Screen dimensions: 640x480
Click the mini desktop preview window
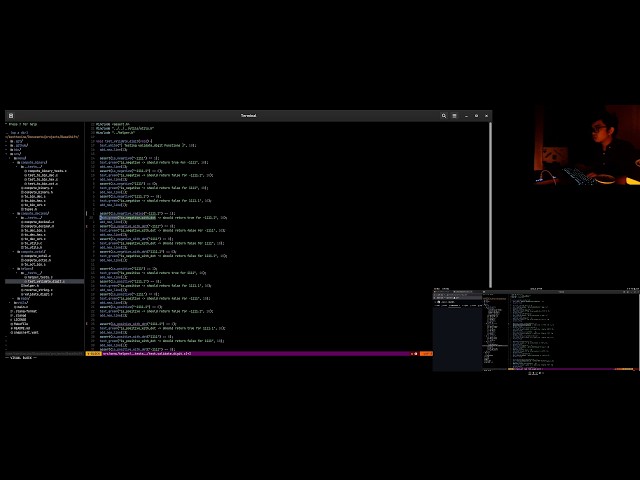coord(536,330)
